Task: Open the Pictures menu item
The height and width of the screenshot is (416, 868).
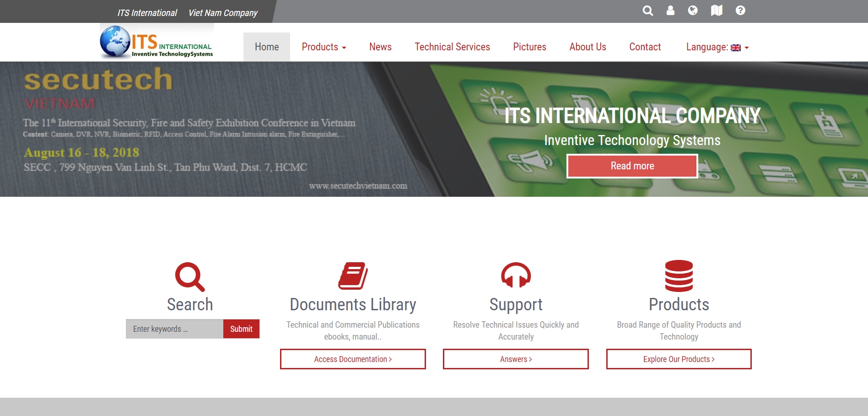Action: [x=529, y=47]
